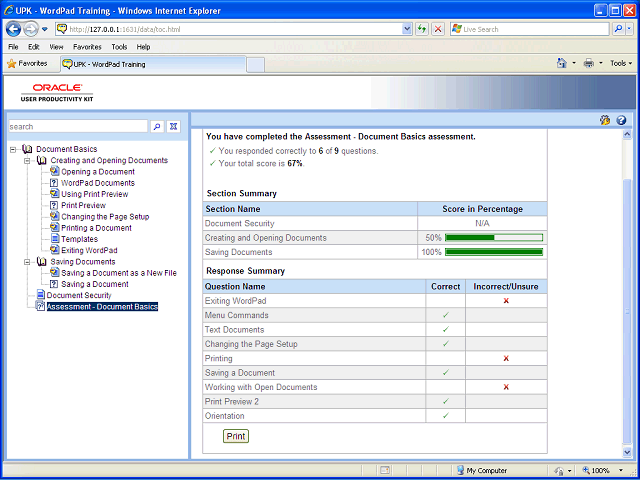
Task: Select Using Print Preview topic
Action: [95, 194]
